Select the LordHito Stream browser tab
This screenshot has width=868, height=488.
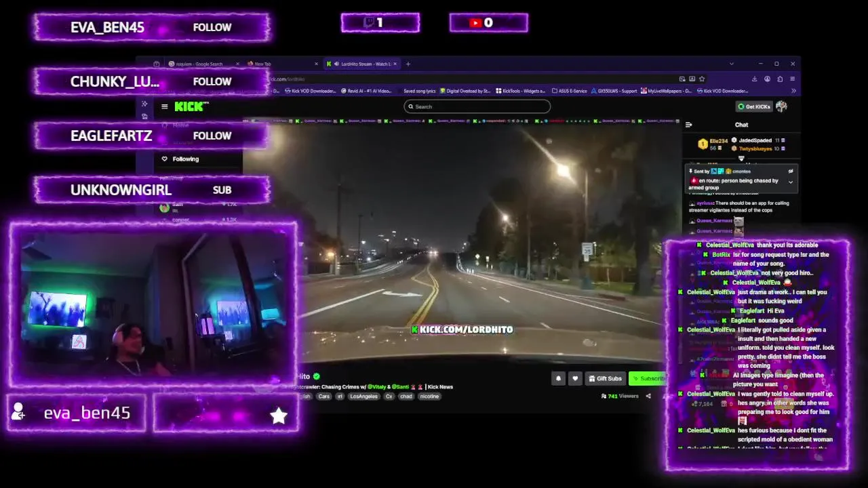click(x=361, y=64)
